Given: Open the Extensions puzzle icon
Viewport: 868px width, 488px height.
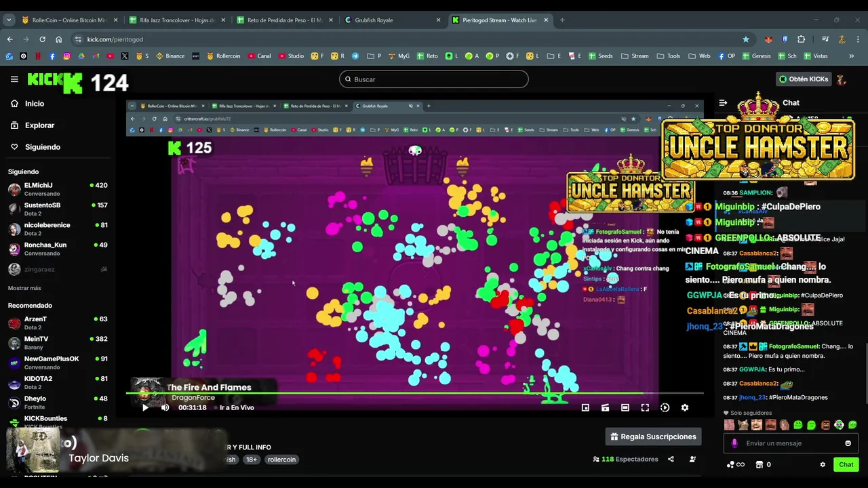Looking at the screenshot, I should pos(801,39).
